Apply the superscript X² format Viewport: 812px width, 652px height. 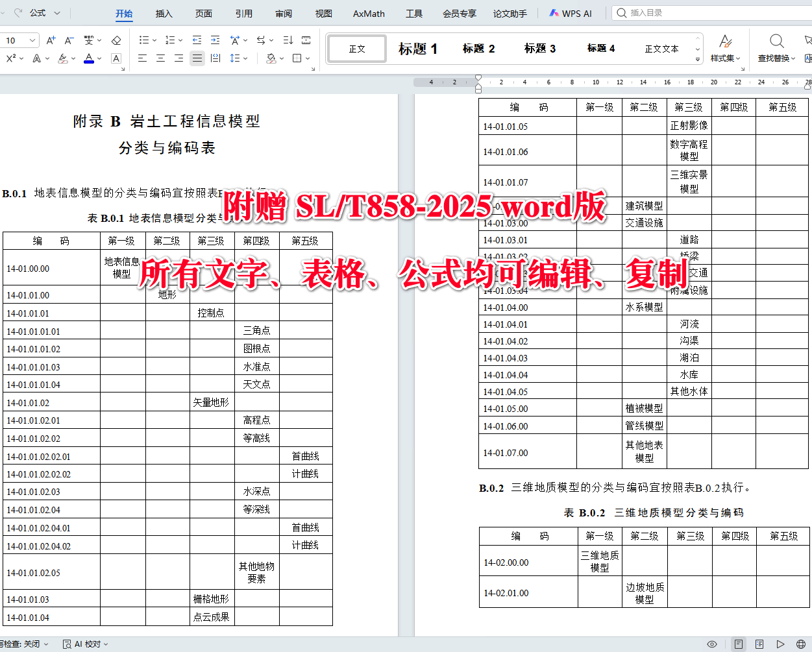[x=11, y=58]
